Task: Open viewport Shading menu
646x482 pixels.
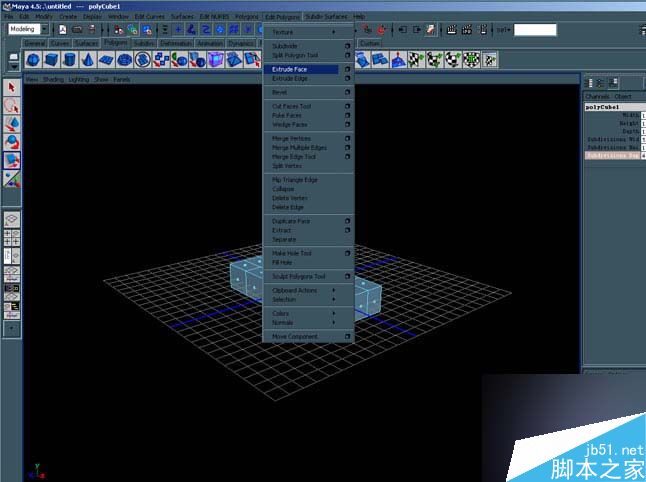Action: [x=53, y=80]
